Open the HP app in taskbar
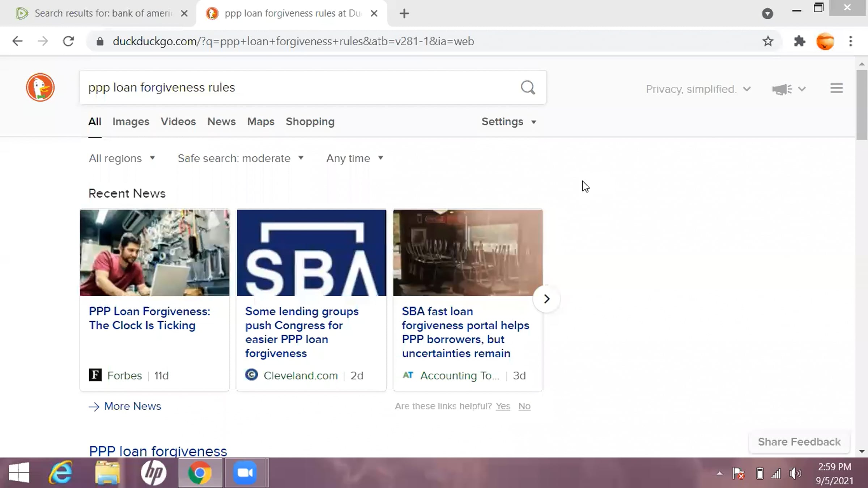 coord(154,472)
